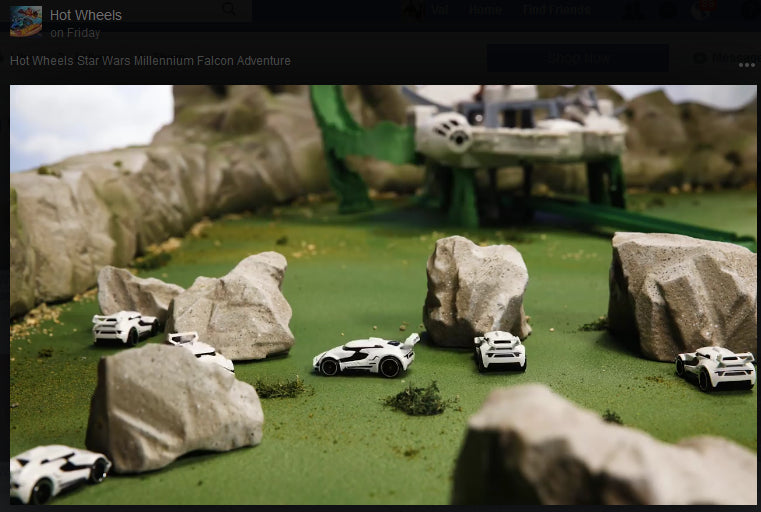Click the video to play it
The width and height of the screenshot is (761, 512).
(383, 295)
